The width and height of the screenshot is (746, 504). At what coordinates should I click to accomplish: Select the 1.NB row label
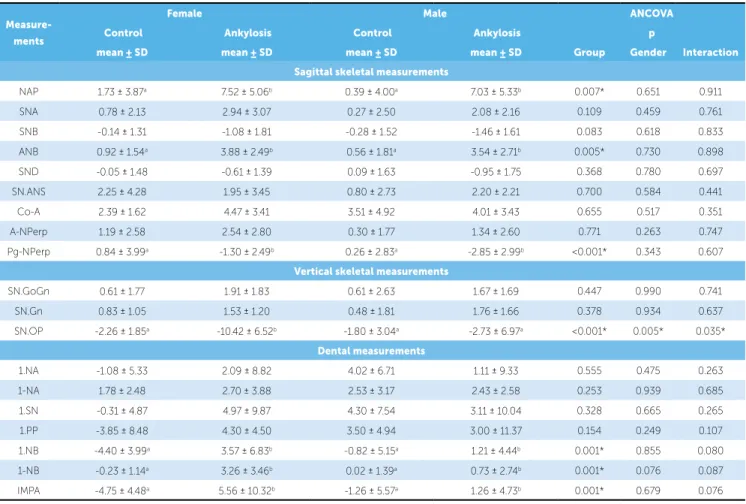[29, 450]
